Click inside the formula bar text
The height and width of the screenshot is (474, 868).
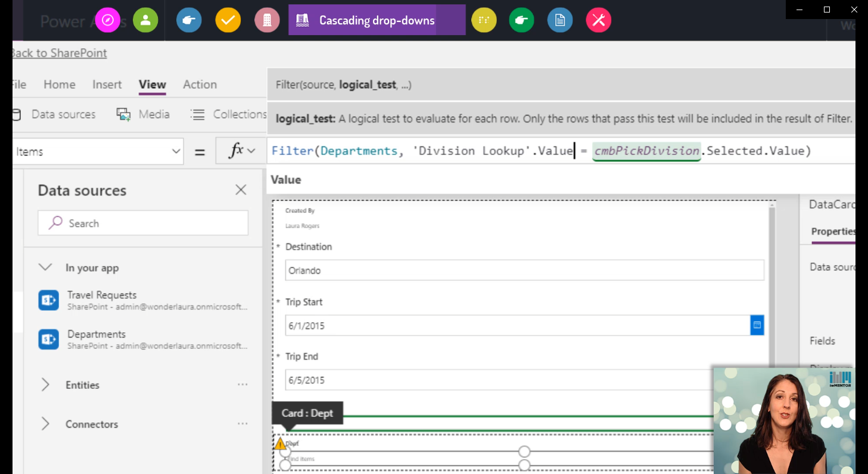point(542,151)
